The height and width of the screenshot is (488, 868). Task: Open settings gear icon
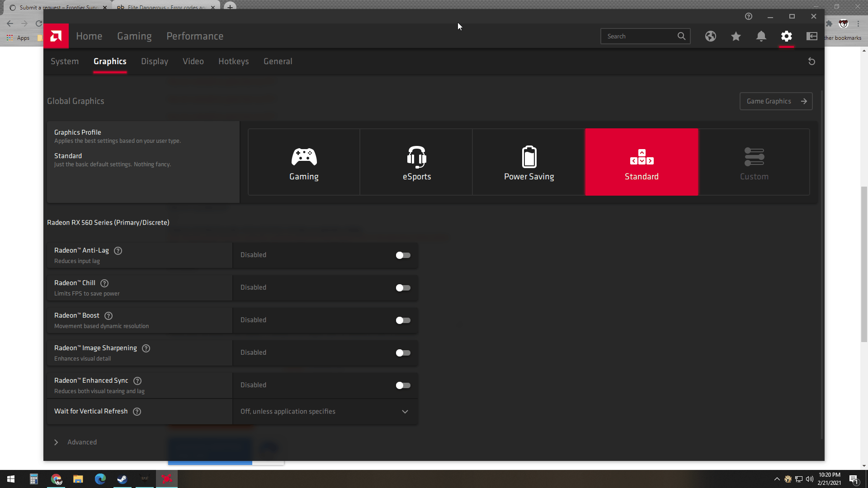pos(787,36)
